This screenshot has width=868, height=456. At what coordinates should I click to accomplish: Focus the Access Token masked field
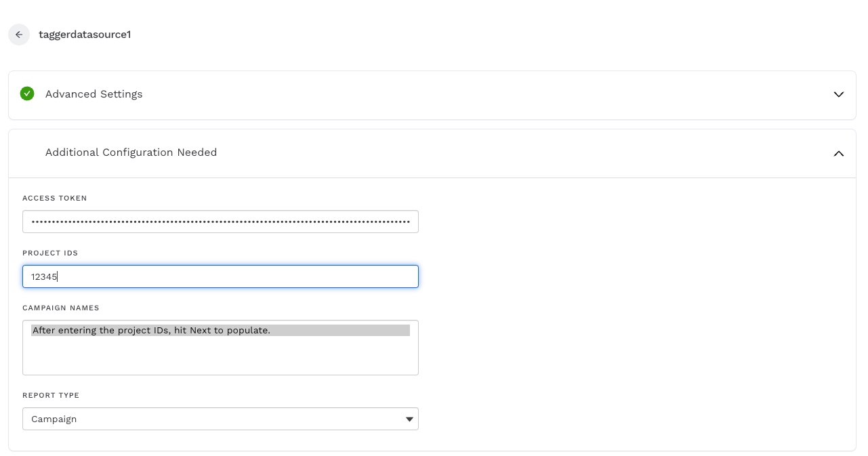tap(220, 222)
